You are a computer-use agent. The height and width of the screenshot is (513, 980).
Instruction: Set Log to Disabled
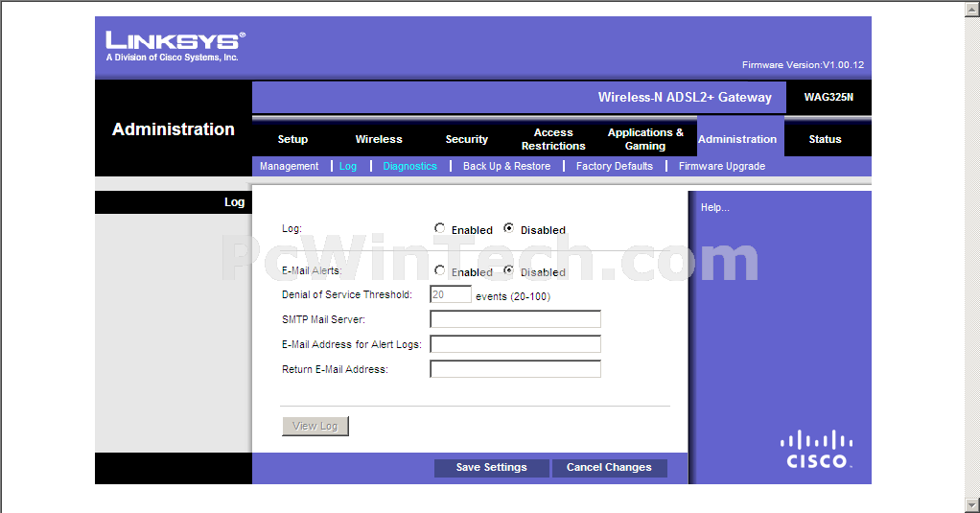tap(509, 229)
